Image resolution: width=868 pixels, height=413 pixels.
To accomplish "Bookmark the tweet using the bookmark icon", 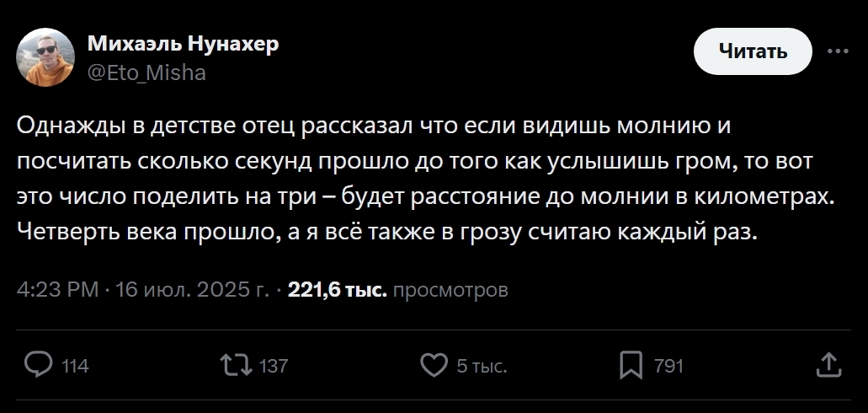I will pyautogui.click(x=631, y=365).
